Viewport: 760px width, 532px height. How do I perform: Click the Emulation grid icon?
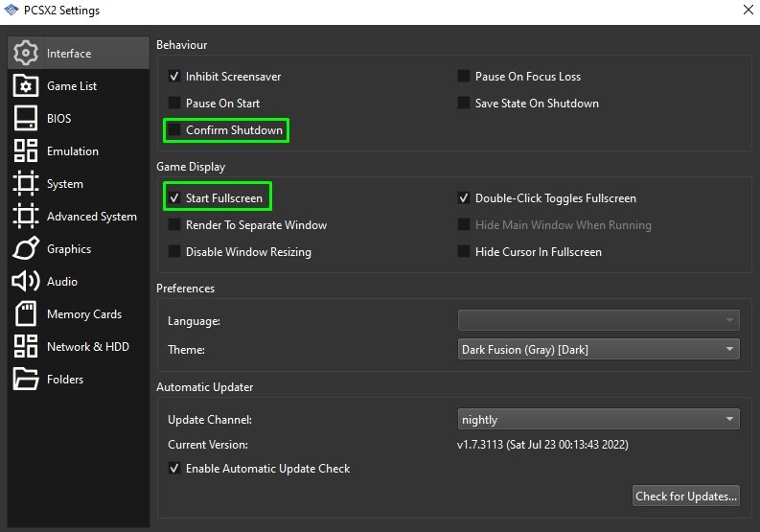(26, 150)
